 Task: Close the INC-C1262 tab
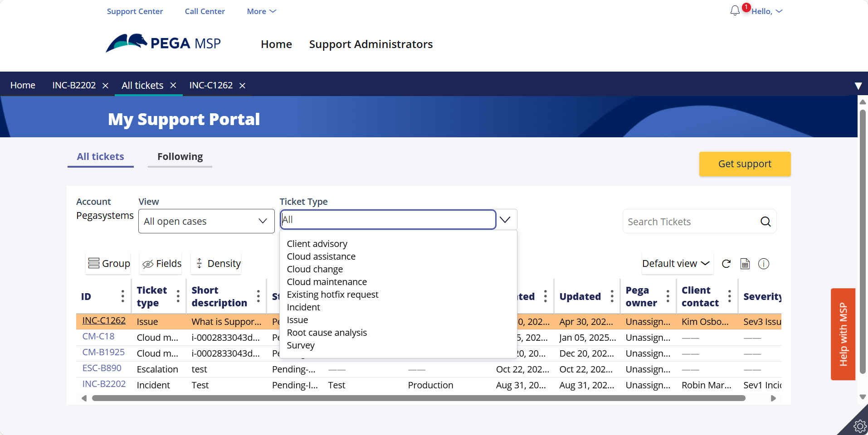click(243, 86)
